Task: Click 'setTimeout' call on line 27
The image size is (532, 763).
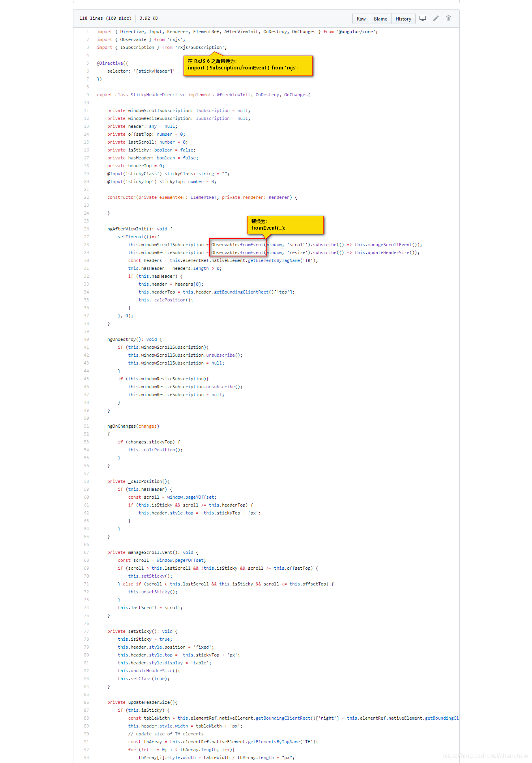Action: (x=131, y=237)
